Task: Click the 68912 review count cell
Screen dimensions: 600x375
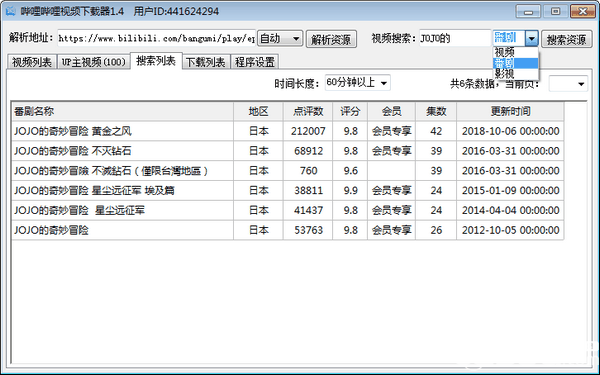Action: (x=308, y=151)
